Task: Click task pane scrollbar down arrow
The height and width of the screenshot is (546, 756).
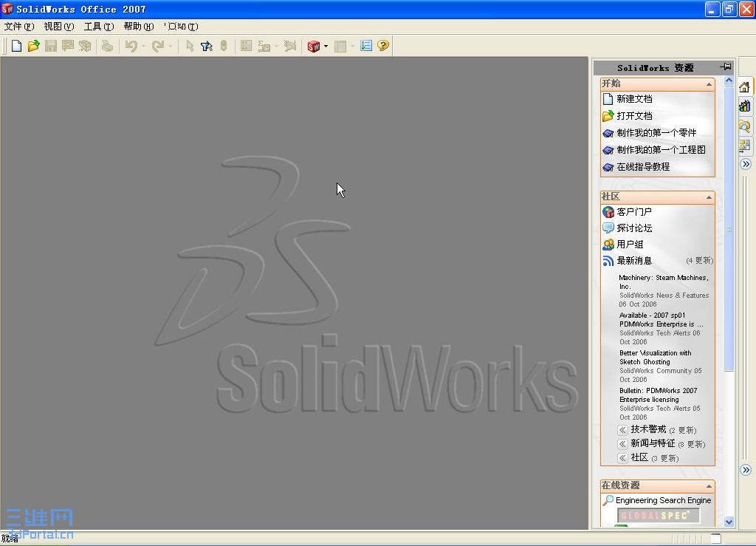Action: tap(729, 522)
